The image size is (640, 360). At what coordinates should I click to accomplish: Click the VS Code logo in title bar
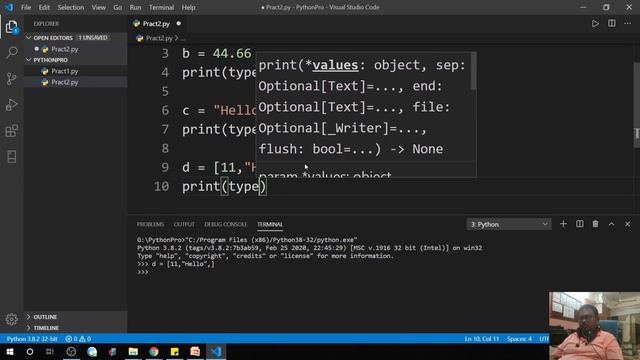(9, 7)
